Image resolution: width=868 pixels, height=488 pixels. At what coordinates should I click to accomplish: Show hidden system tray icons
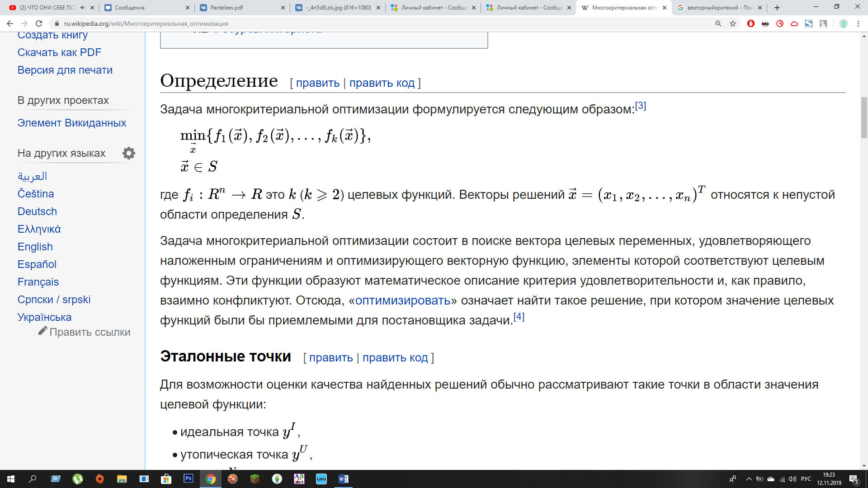(749, 479)
